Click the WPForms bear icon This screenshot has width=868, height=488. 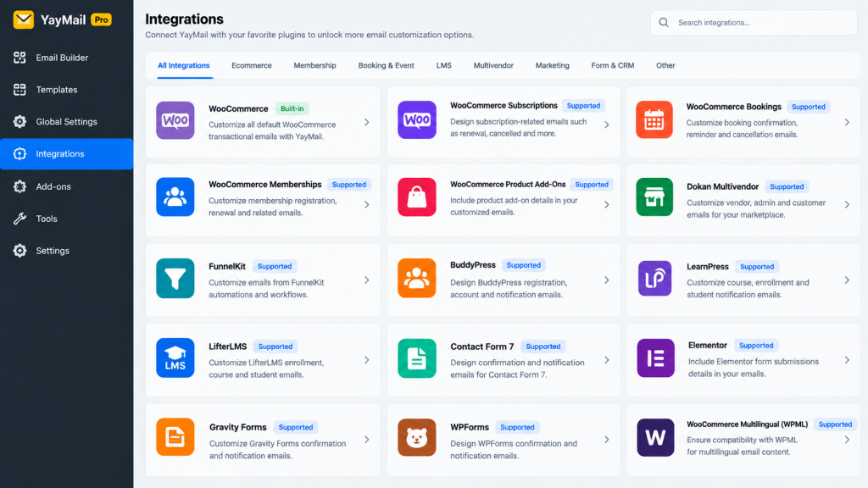417,438
